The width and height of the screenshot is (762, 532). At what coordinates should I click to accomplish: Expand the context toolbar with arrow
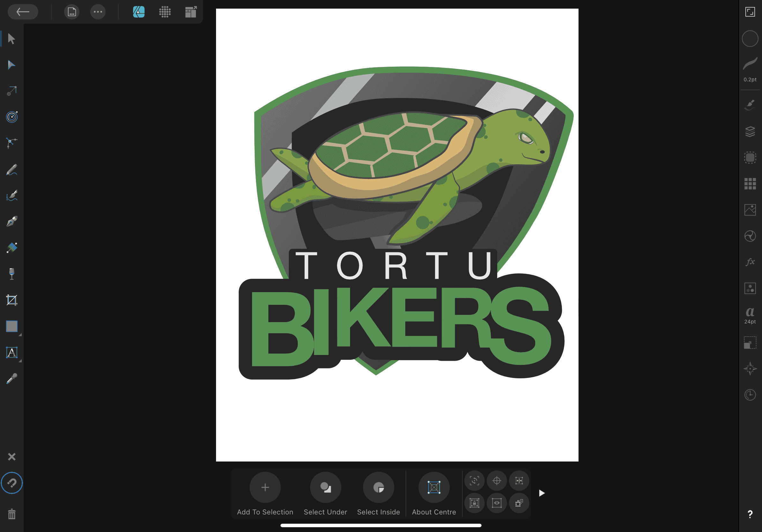542,493
